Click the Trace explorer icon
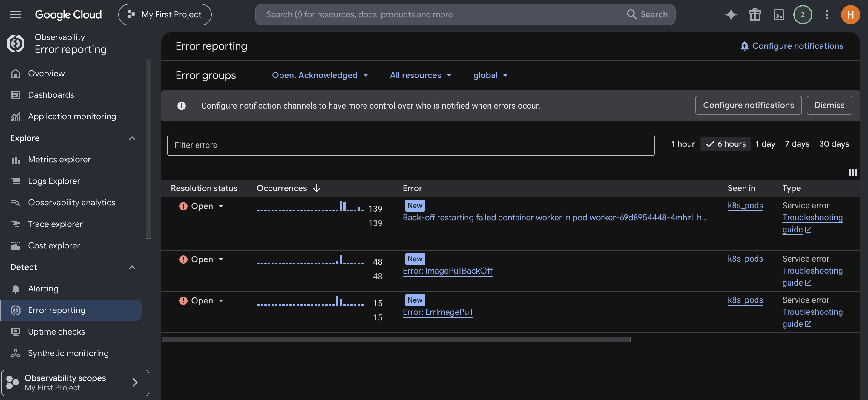 (x=16, y=224)
